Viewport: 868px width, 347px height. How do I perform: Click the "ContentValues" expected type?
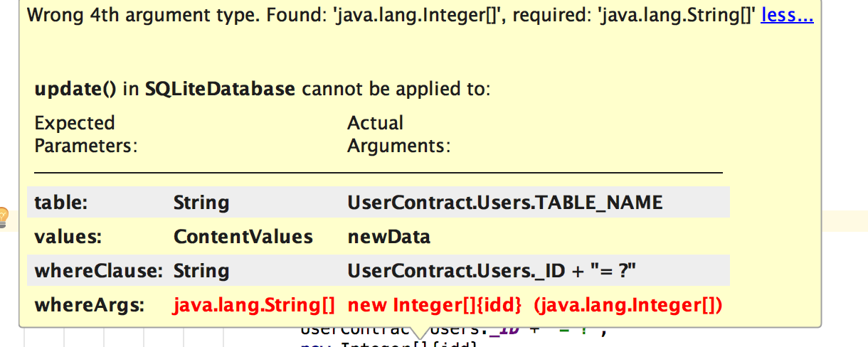click(243, 237)
